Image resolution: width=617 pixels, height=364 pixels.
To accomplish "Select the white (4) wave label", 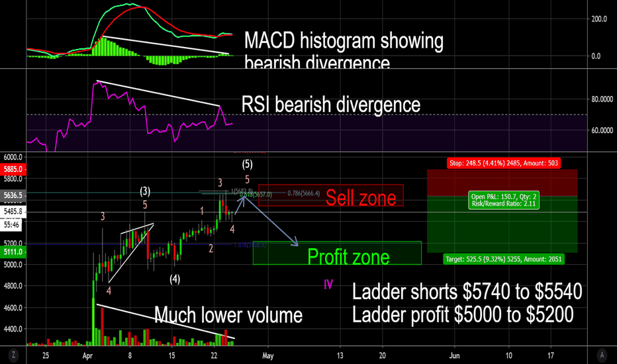I will (175, 279).
